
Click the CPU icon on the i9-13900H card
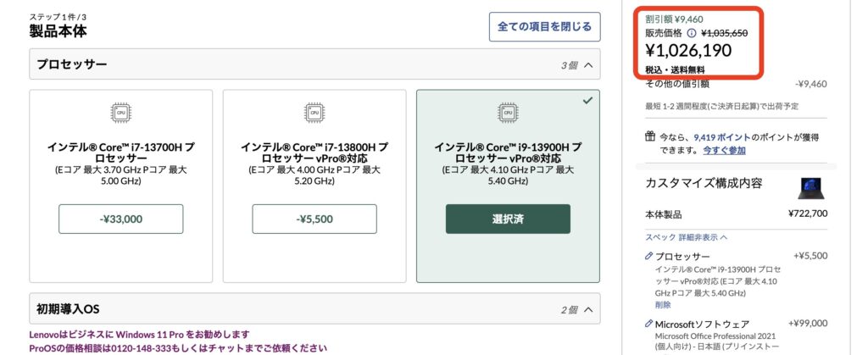tap(508, 113)
